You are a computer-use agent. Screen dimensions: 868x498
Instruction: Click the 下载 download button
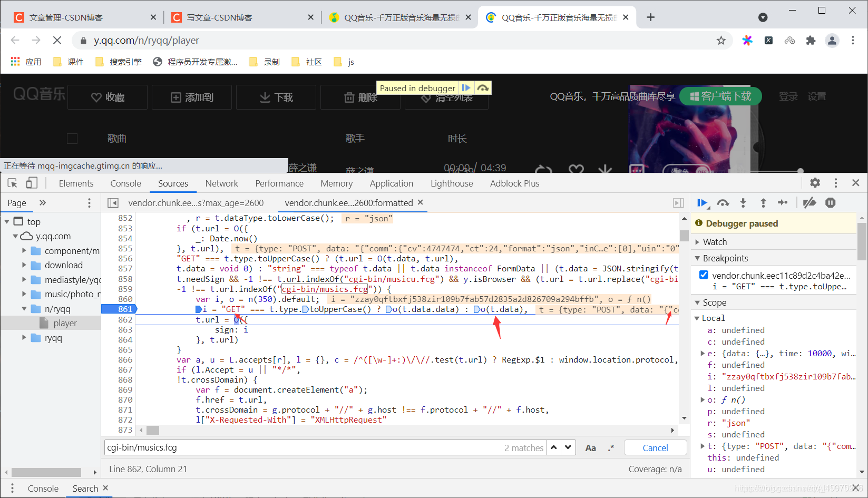276,97
